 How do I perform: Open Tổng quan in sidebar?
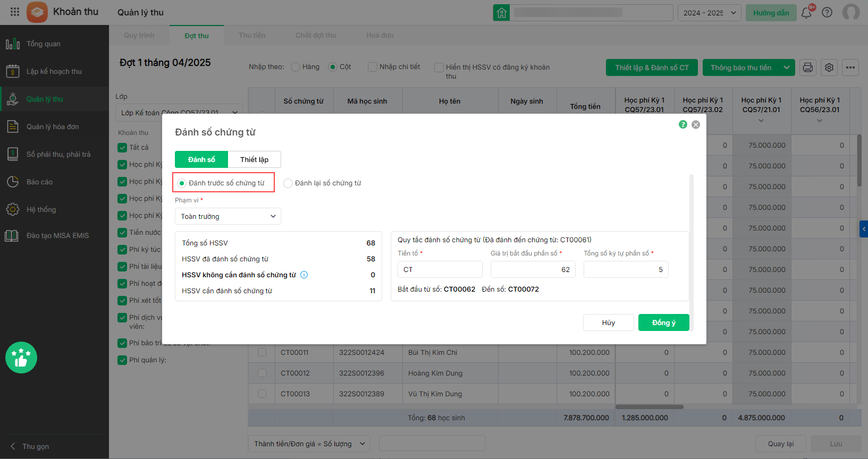[x=54, y=44]
